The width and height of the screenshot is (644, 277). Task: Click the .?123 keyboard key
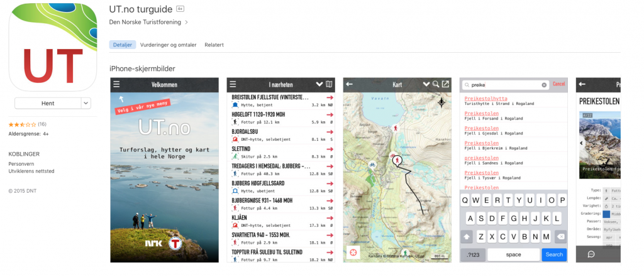(473, 254)
